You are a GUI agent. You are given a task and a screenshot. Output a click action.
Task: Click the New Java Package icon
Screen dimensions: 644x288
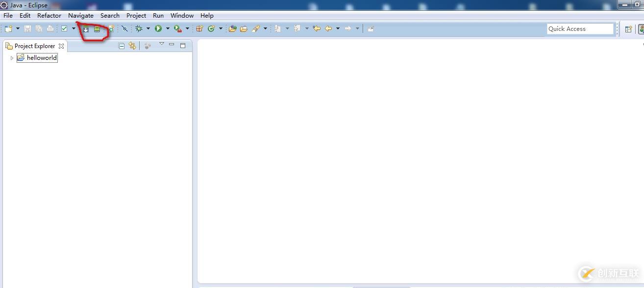[x=199, y=29]
